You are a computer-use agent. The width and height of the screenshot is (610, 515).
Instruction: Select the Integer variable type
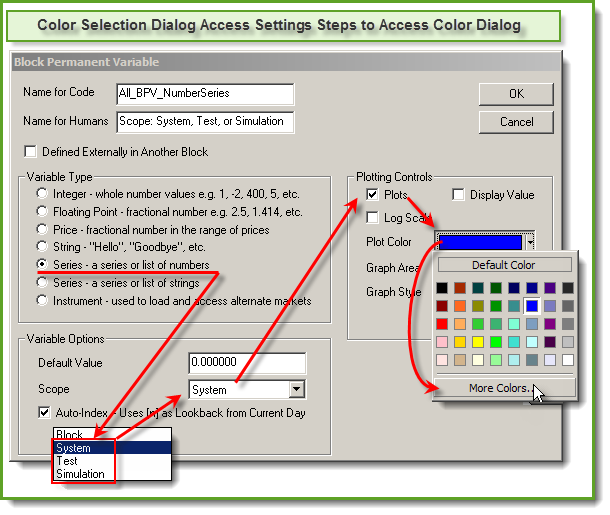[42, 193]
